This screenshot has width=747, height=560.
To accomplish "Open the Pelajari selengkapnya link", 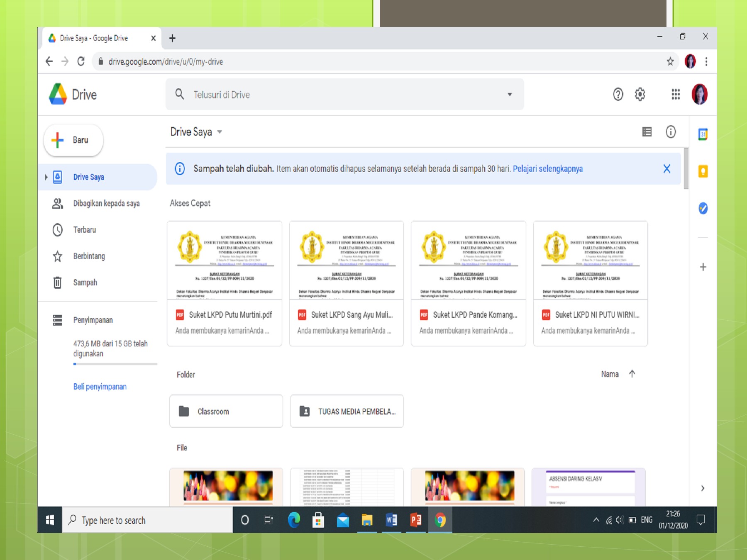I will (x=548, y=169).
